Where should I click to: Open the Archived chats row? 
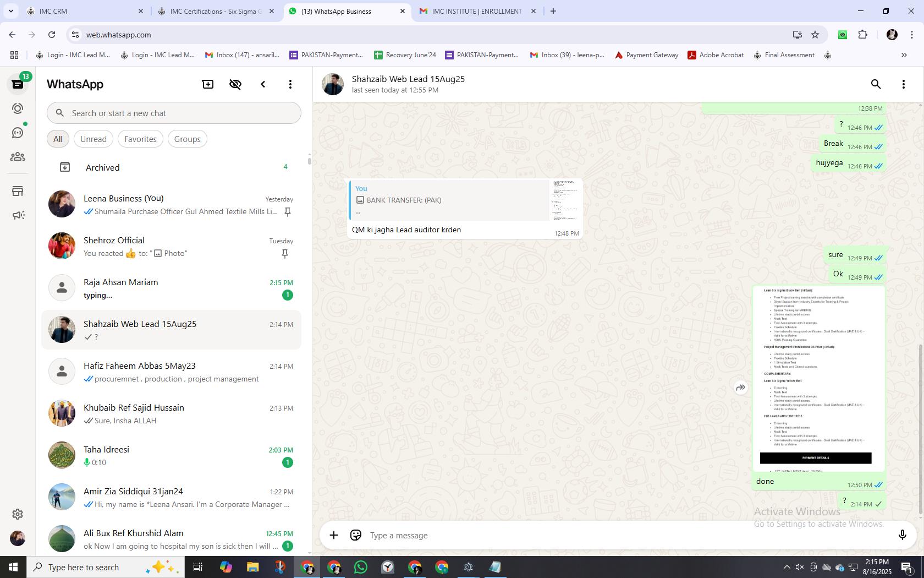click(172, 167)
